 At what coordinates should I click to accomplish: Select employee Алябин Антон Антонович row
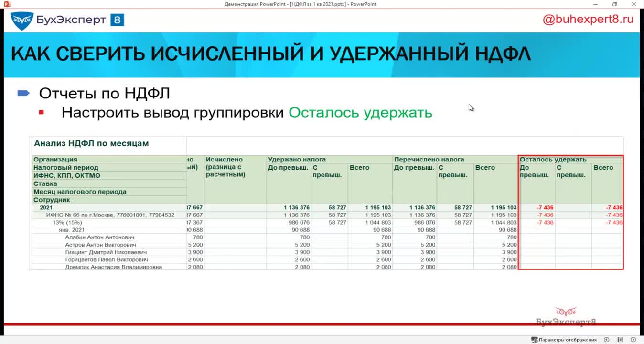(x=100, y=237)
